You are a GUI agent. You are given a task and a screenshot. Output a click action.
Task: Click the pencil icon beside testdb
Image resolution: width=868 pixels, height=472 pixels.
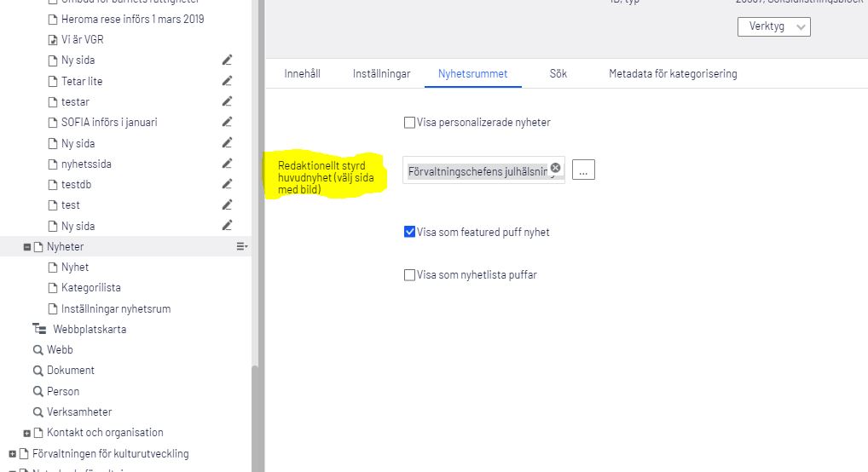click(227, 184)
